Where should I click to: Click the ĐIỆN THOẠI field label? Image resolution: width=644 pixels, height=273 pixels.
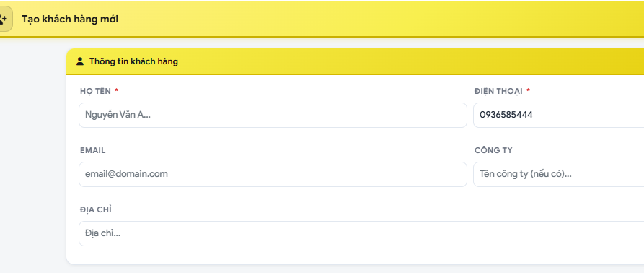(498, 91)
